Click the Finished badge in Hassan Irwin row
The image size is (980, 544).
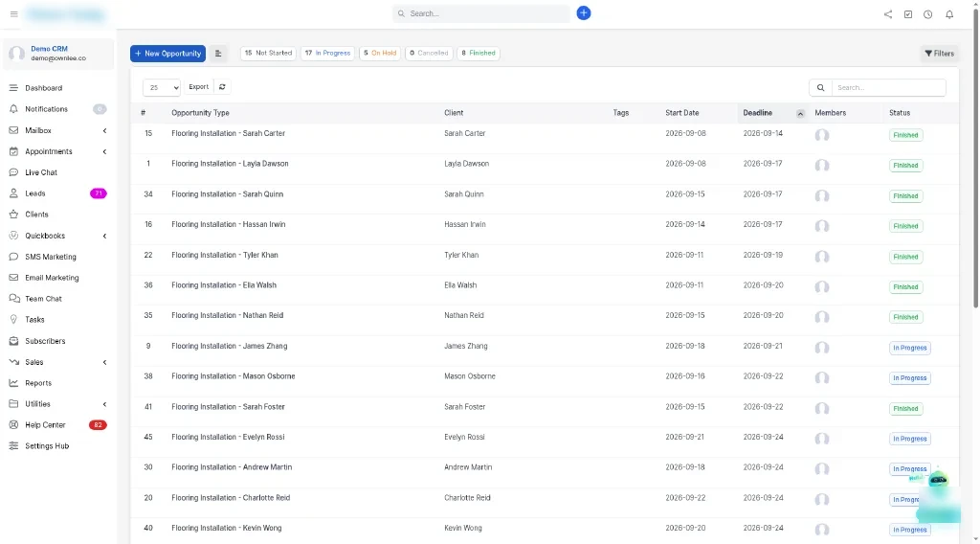point(905,226)
